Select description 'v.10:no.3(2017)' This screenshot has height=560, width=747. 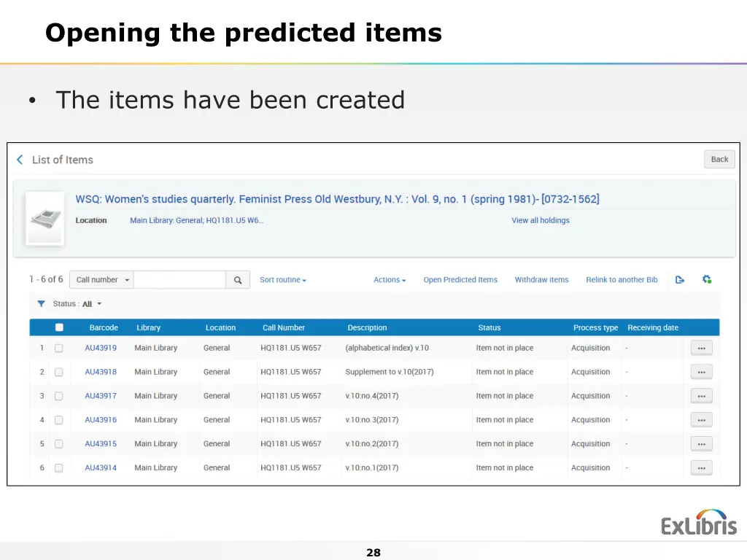pos(371,420)
